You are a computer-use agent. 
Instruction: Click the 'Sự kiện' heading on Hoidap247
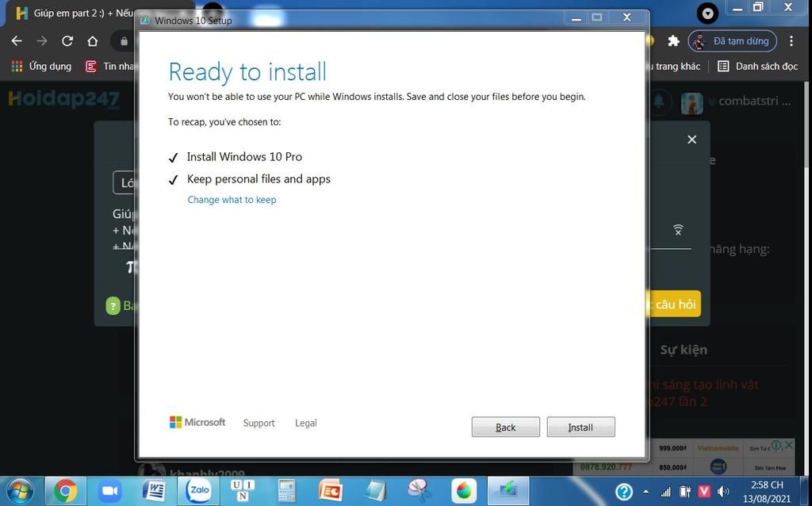click(x=684, y=350)
